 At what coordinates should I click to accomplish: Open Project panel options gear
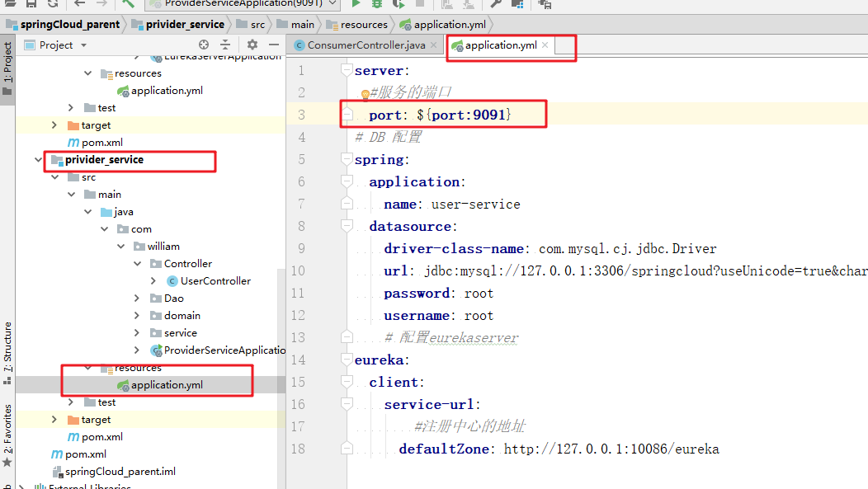pyautogui.click(x=252, y=45)
